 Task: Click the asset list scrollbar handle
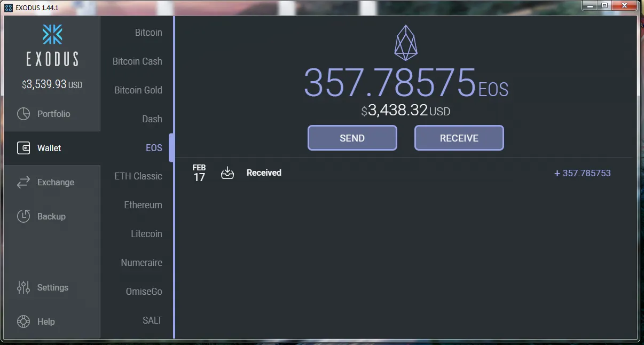pyautogui.click(x=171, y=147)
